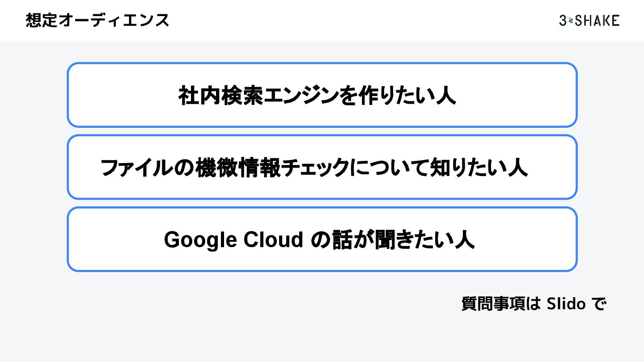
Task: Click the 社内検索エンジンを作りたい人 box
Action: click(322, 95)
